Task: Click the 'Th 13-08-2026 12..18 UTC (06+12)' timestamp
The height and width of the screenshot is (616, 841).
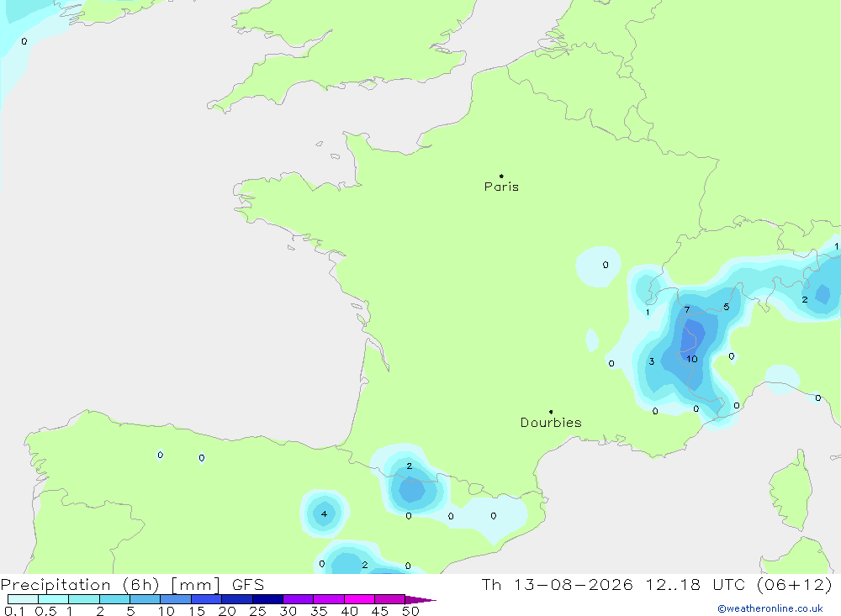Action: point(657,585)
